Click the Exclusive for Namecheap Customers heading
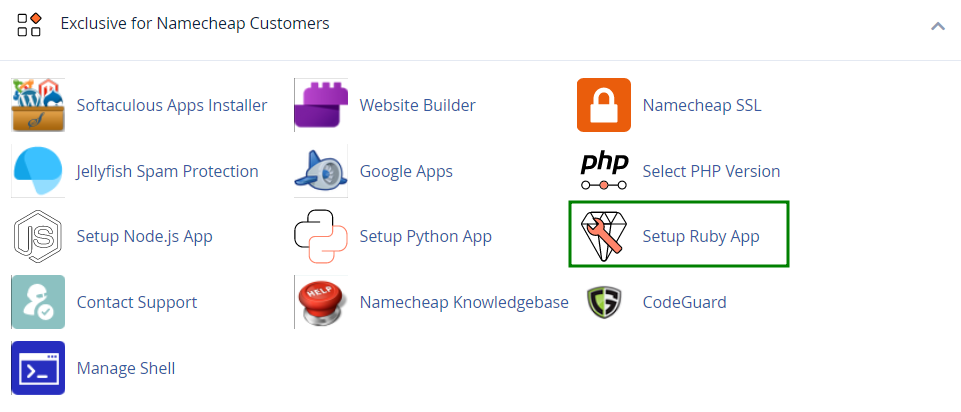This screenshot has height=412, width=961. click(195, 23)
